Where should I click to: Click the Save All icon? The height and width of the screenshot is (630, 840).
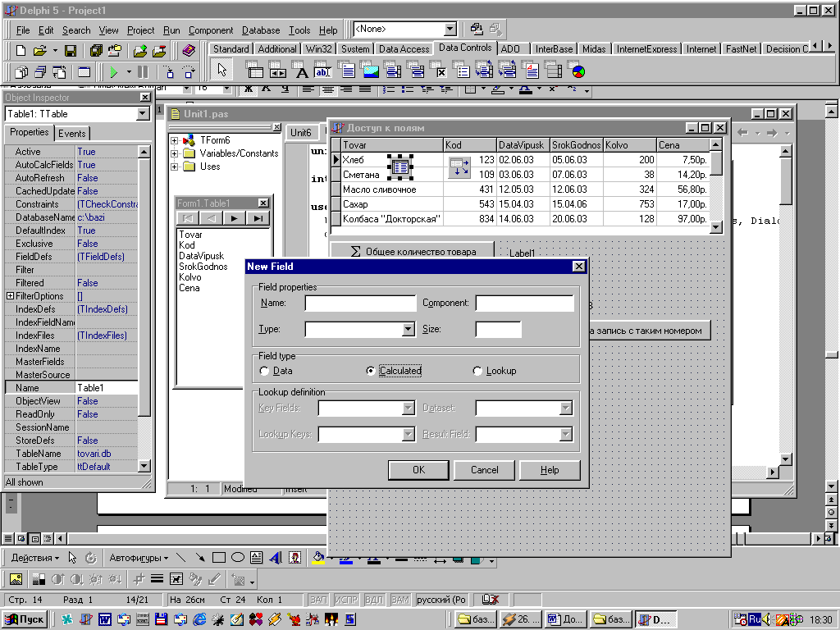(x=96, y=50)
